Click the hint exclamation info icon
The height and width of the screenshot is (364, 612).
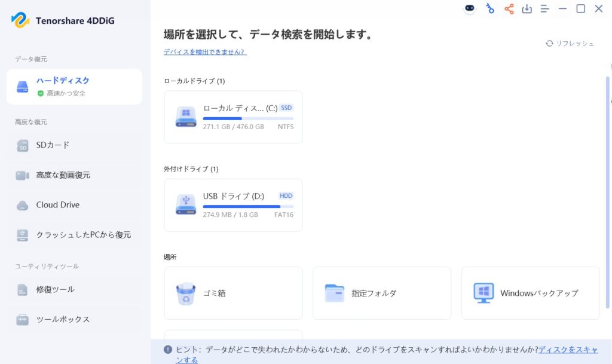coord(168,350)
